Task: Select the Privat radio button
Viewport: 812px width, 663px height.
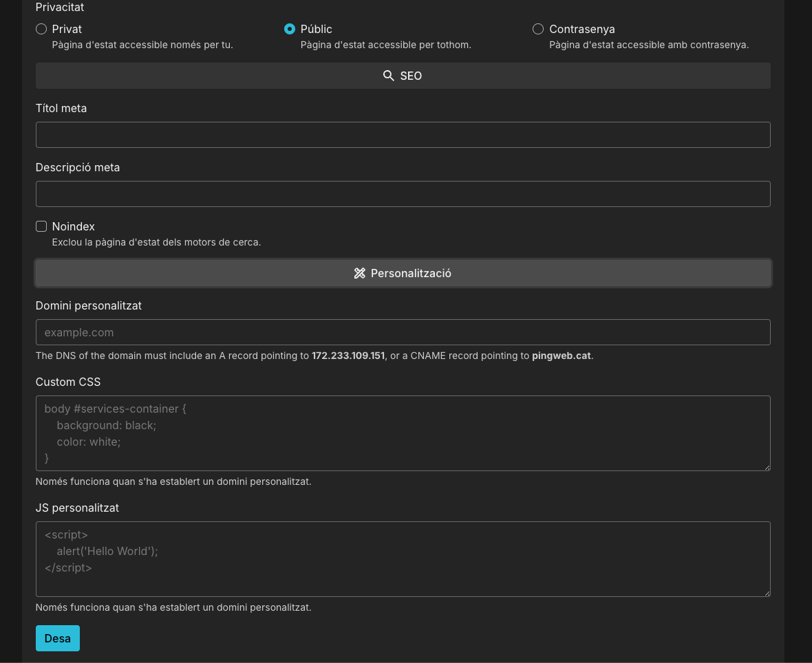Action: point(41,29)
